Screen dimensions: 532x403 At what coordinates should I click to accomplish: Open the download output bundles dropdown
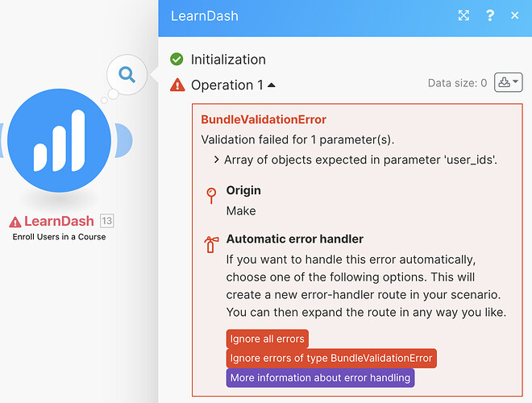point(509,82)
